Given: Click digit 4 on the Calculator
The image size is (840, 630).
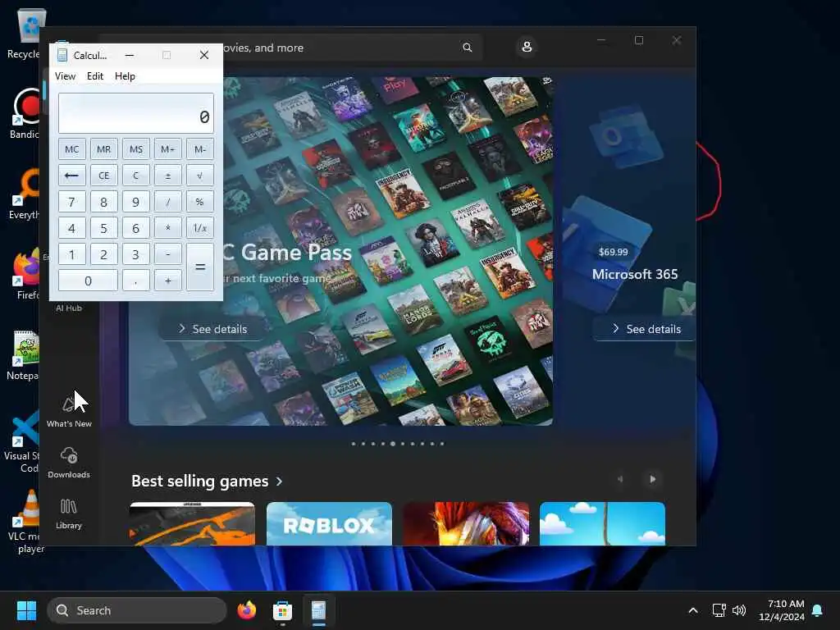Looking at the screenshot, I should (x=72, y=228).
